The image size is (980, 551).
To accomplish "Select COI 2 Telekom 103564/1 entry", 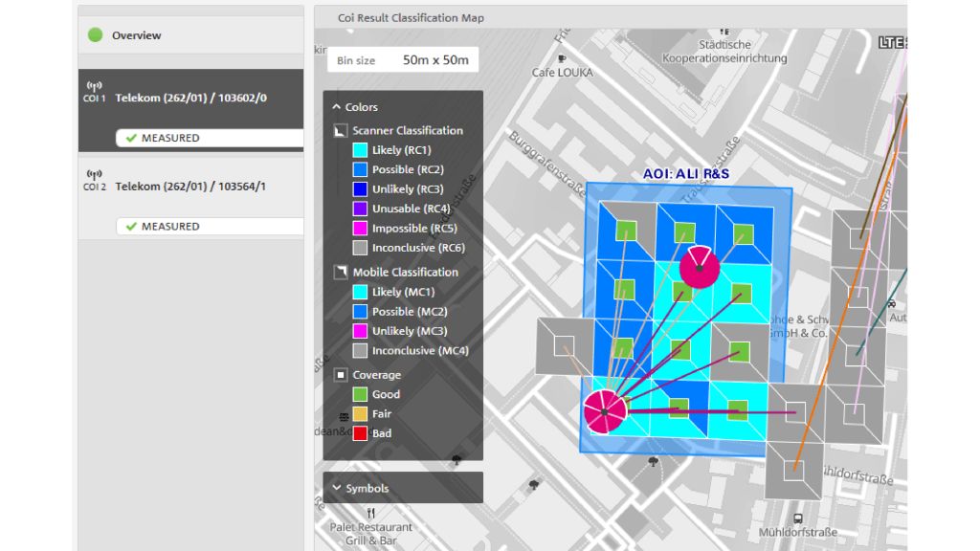I will coord(190,187).
